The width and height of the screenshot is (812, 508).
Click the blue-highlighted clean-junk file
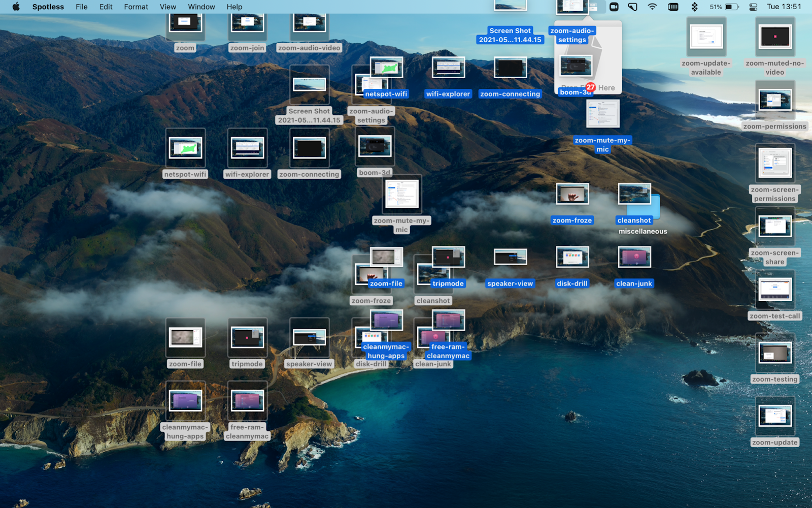pyautogui.click(x=634, y=257)
